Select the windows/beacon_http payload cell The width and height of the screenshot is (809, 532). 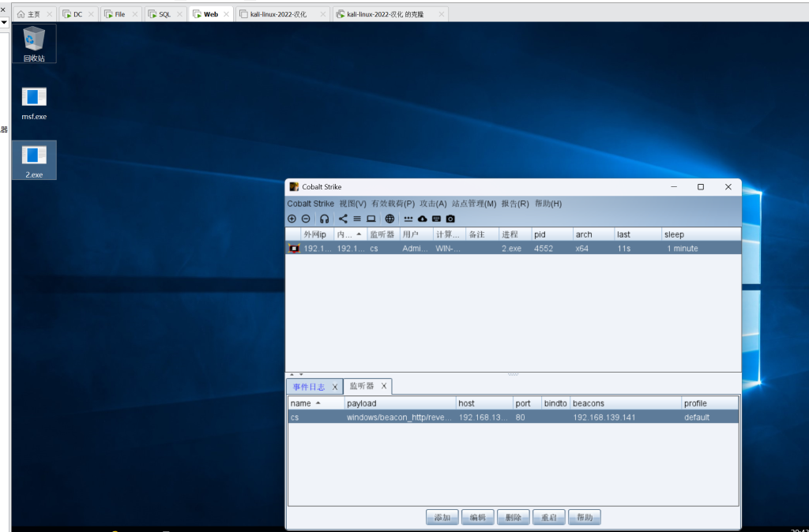pos(399,418)
